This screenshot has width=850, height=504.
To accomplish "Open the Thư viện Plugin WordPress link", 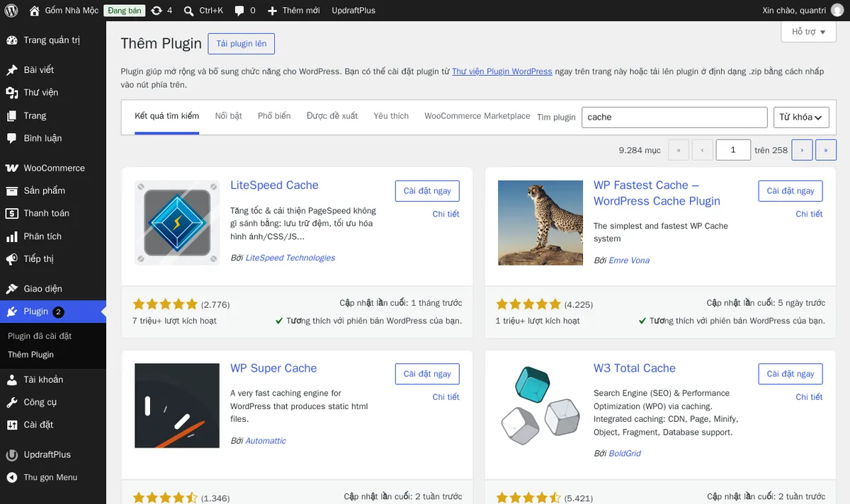I will pos(502,71).
